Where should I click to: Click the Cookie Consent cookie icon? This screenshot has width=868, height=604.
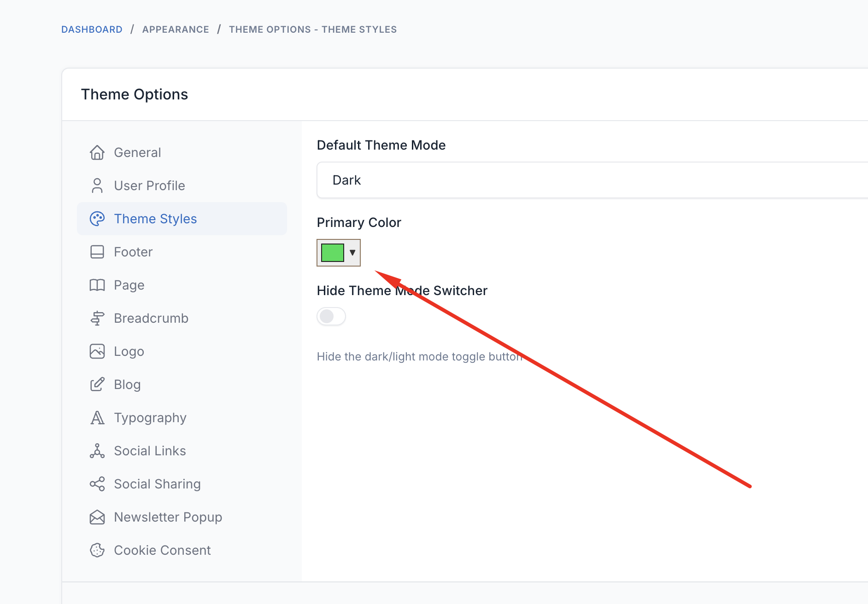tap(97, 550)
